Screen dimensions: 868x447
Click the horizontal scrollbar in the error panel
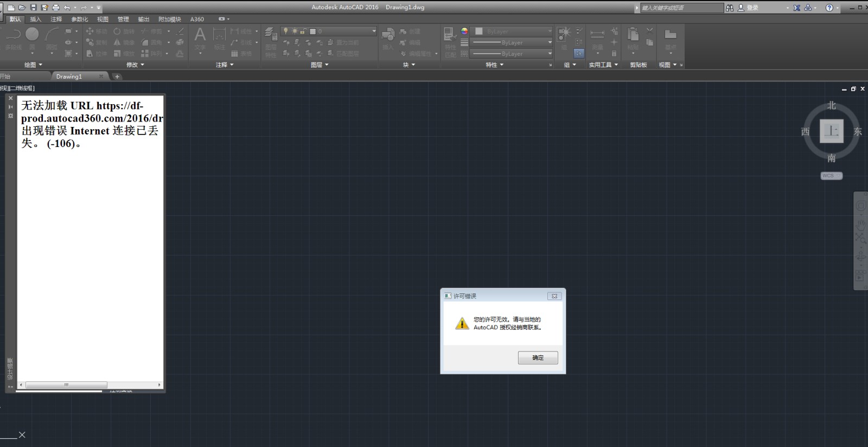coord(90,385)
